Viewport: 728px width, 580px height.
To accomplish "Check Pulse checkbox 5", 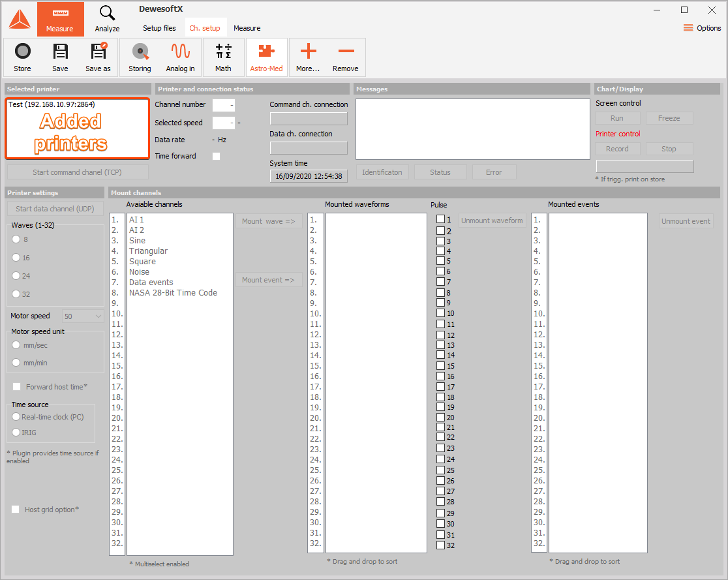I will 440,260.
